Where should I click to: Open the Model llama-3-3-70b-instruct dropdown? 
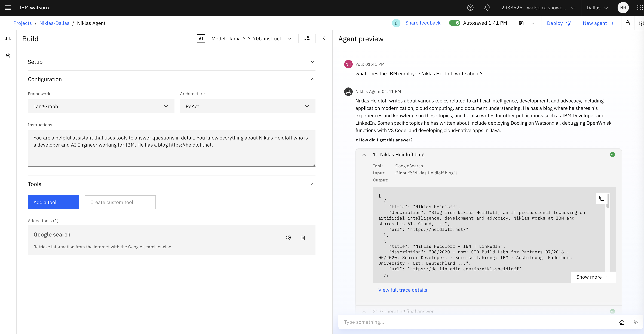(252, 38)
